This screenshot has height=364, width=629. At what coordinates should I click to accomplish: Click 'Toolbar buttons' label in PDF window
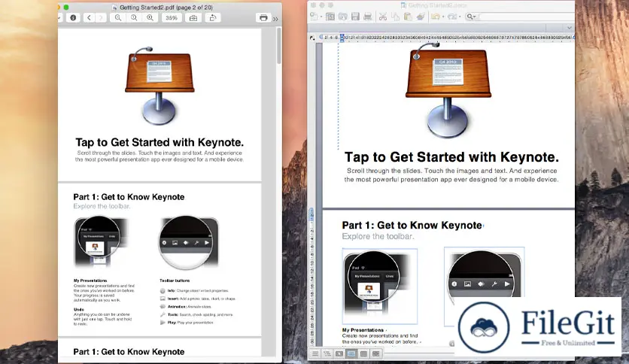click(x=175, y=281)
